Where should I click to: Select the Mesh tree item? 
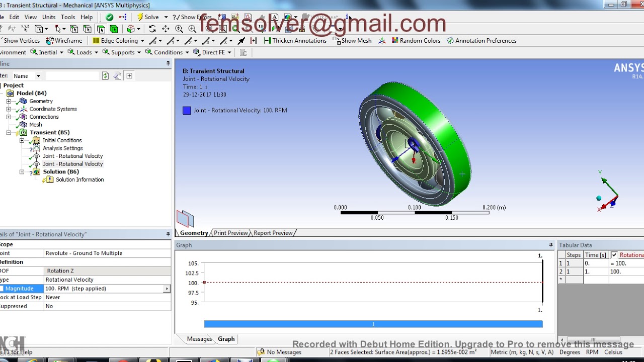tap(36, 125)
